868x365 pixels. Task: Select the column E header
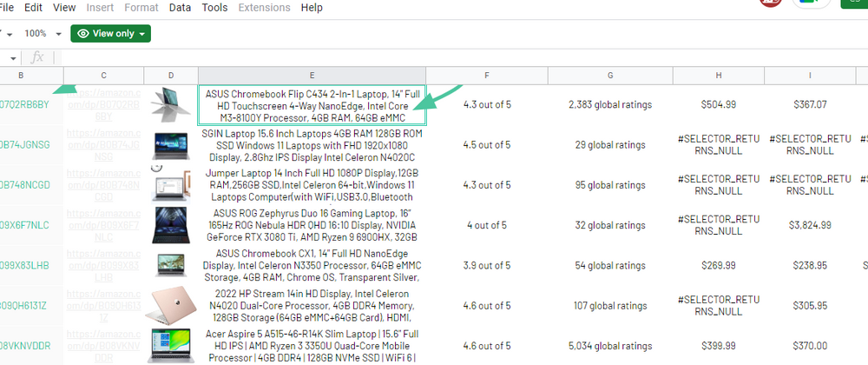[x=312, y=76]
